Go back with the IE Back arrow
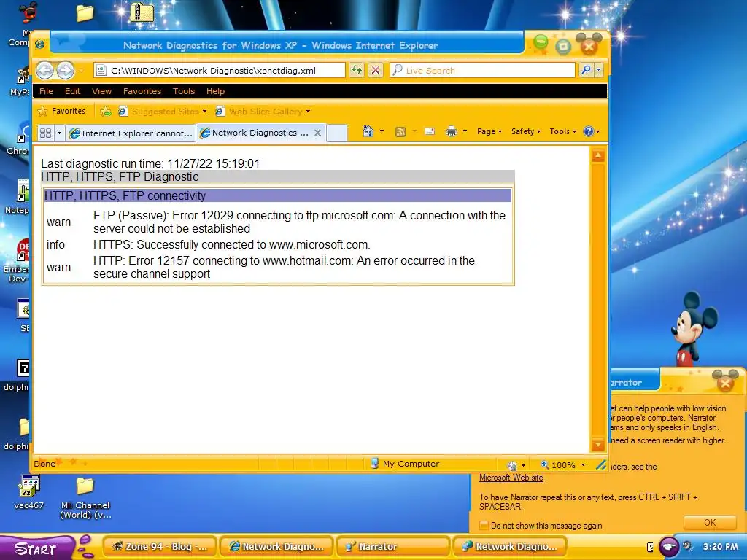 click(45, 71)
